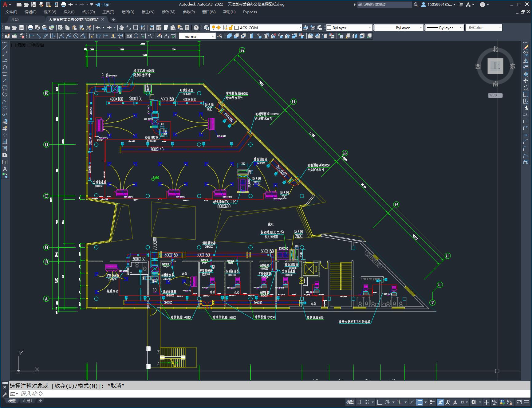Click the Help question mark in standard toolbar

coord(196,28)
